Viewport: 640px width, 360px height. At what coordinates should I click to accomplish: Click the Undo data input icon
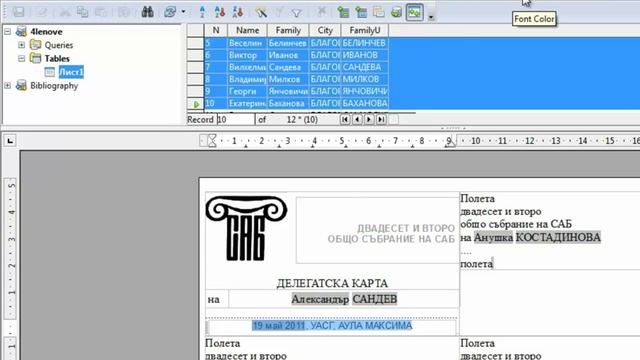tap(124, 12)
